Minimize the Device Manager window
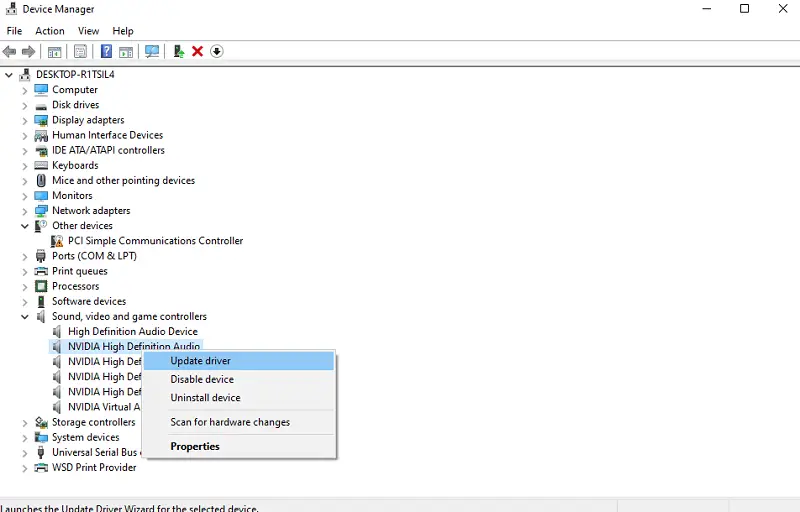The width and height of the screenshot is (800, 512). click(707, 9)
